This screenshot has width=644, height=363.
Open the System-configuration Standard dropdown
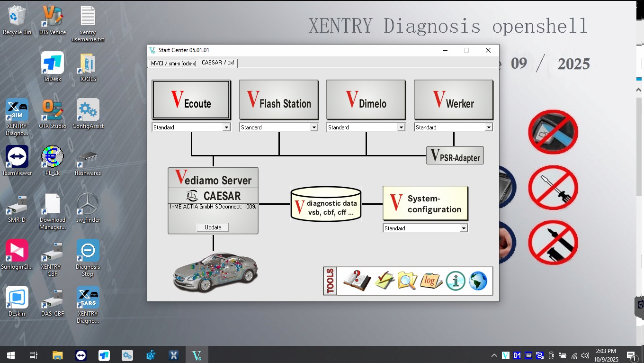point(464,228)
